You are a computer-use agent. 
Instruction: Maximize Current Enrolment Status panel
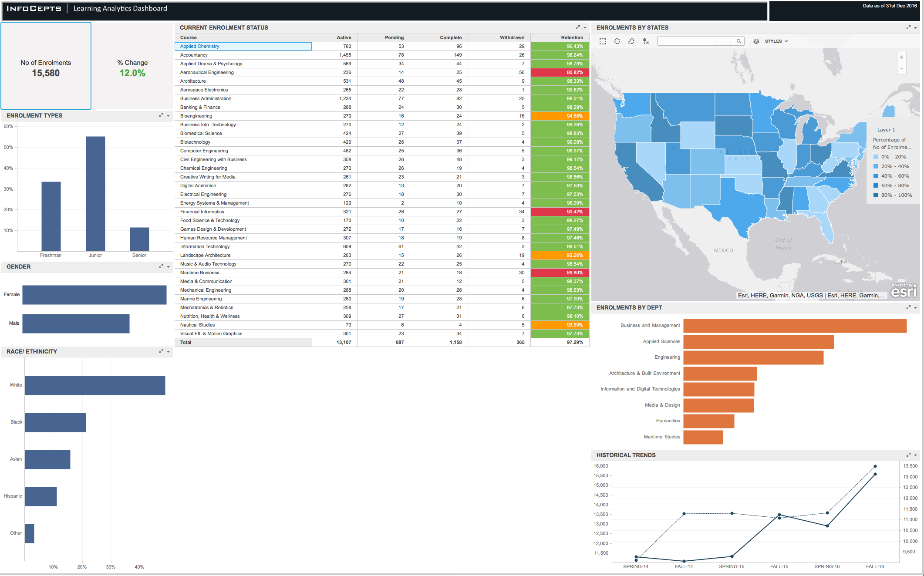tap(578, 27)
